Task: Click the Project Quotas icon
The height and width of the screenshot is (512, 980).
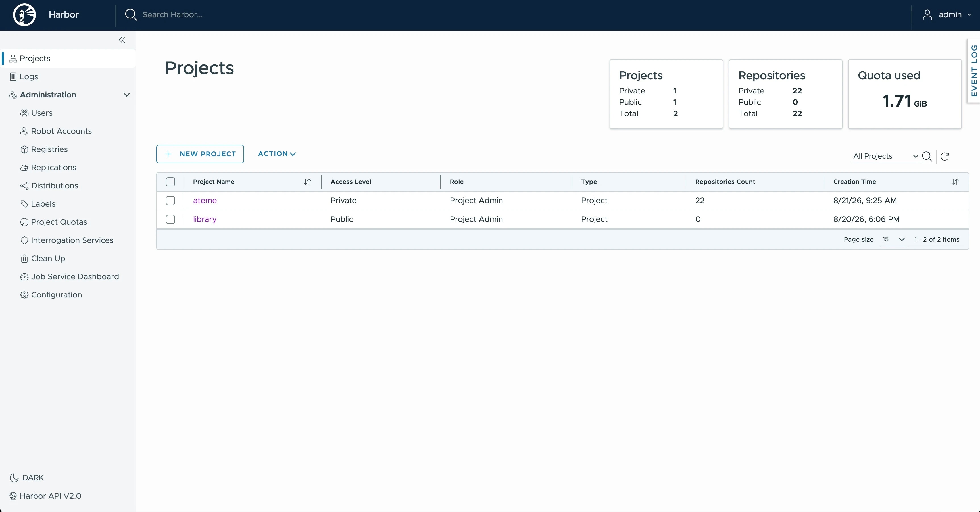Action: pos(24,222)
